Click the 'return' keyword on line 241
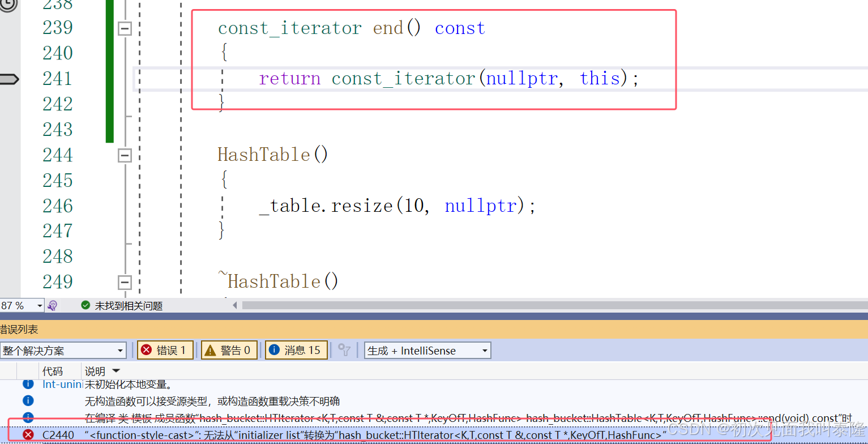This screenshot has height=444, width=868. click(290, 79)
